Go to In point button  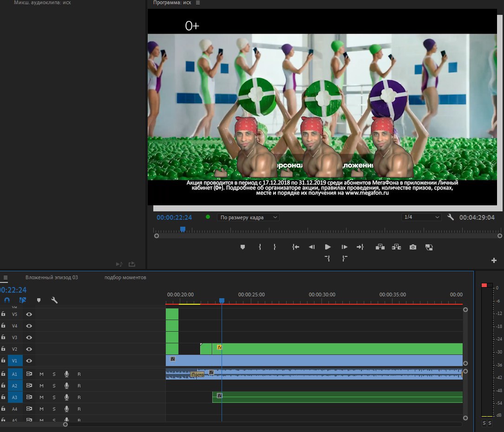coord(296,247)
